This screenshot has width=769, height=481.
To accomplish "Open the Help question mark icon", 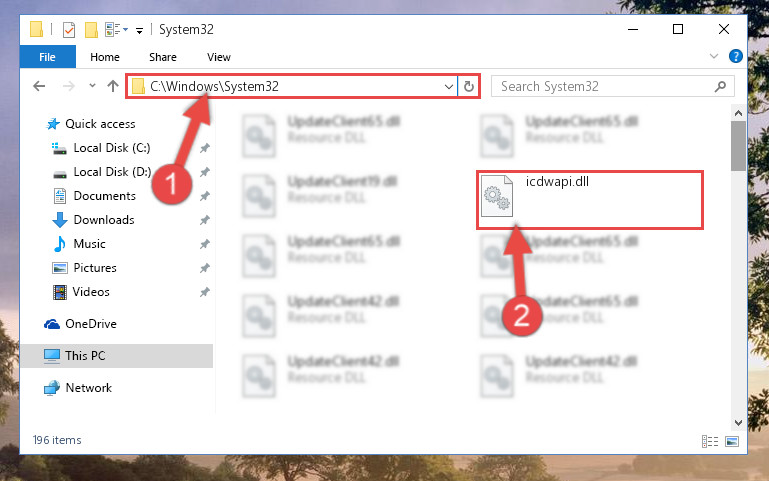I will 736,56.
